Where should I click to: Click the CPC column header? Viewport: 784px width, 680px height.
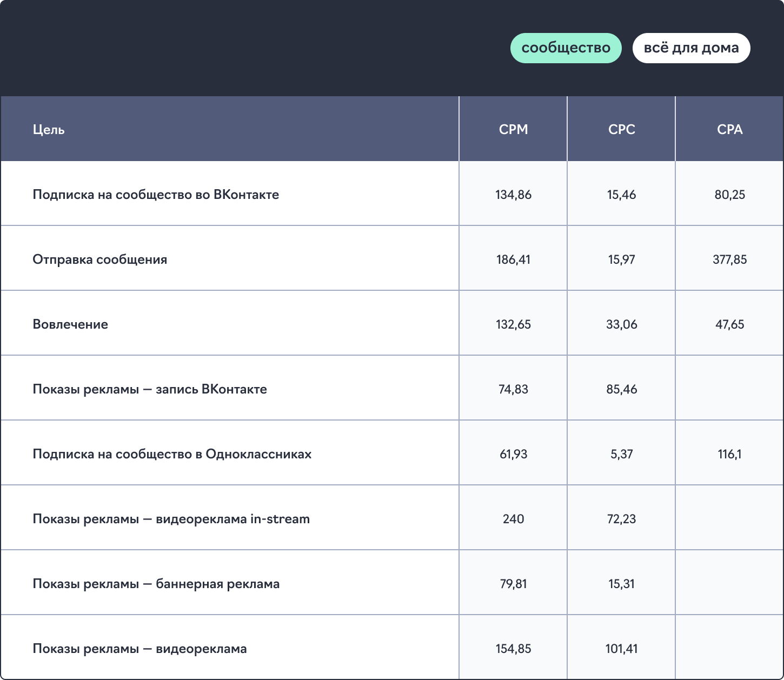click(621, 130)
